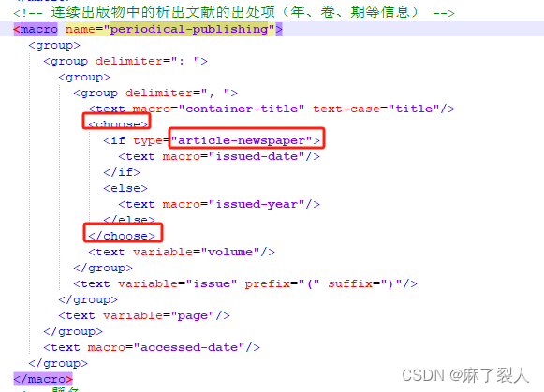Click the first <group> tag under macro

pyautogui.click(x=54, y=46)
